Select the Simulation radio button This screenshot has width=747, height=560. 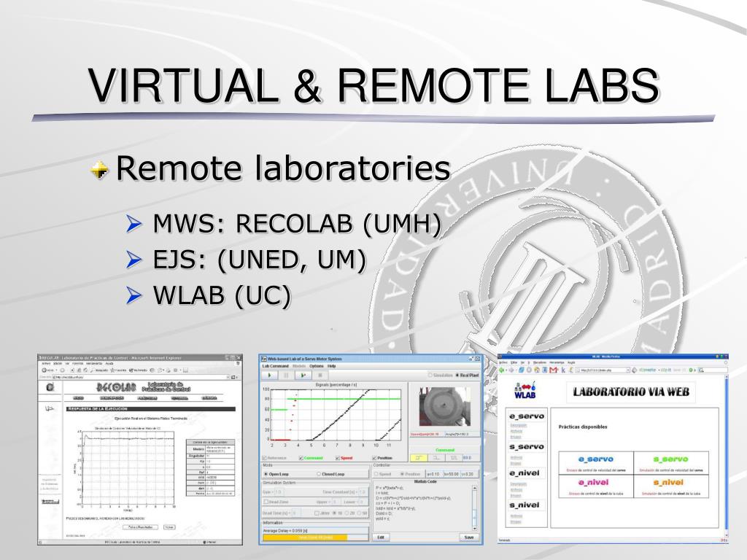click(x=431, y=376)
